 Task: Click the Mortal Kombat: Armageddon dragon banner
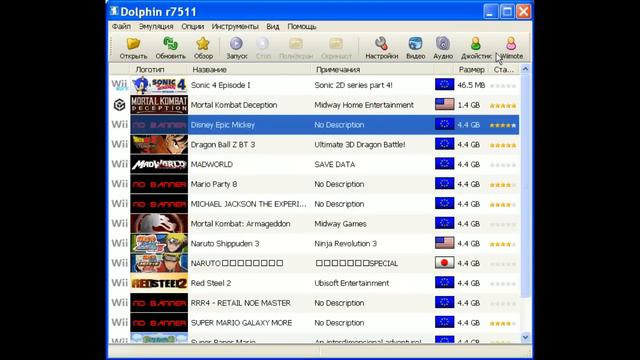point(159,224)
